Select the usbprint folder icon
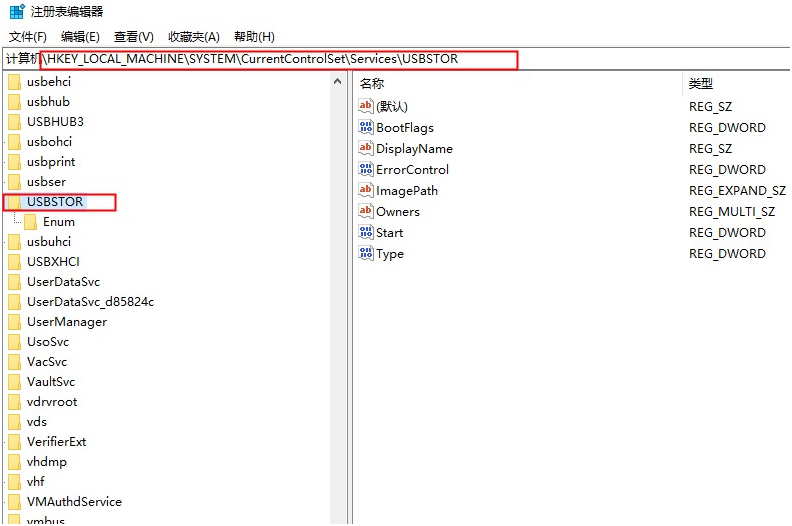 [15, 162]
